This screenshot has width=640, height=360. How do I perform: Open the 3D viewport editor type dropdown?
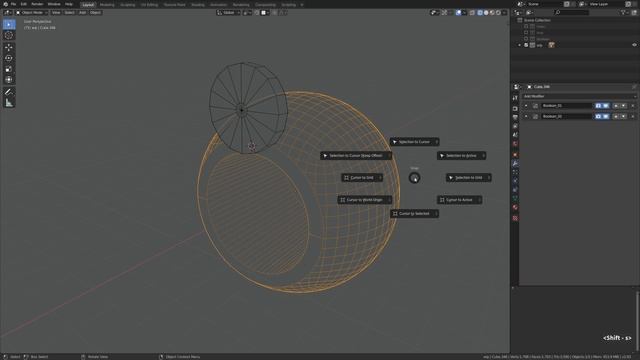click(x=8, y=13)
